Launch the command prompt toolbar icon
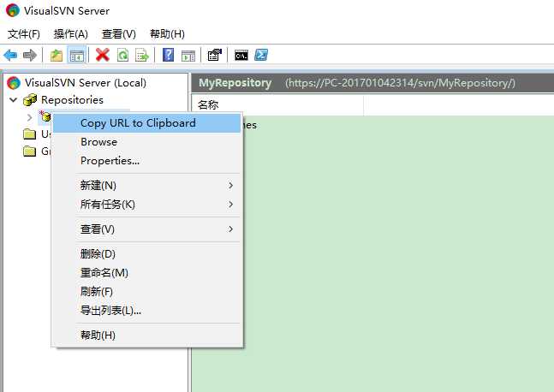The width and height of the screenshot is (554, 392). (x=241, y=56)
